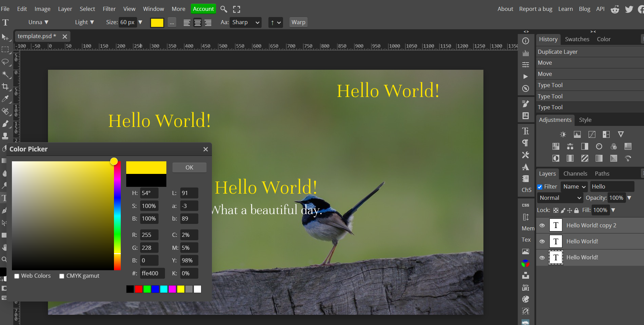Open the Brightness/Contrast adjustment

562,134
